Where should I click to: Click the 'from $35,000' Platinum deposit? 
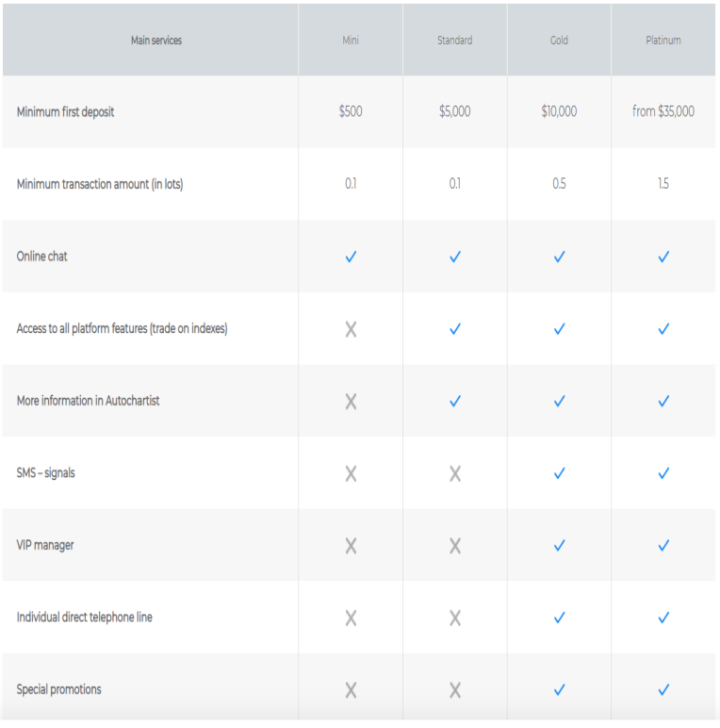pos(663,111)
